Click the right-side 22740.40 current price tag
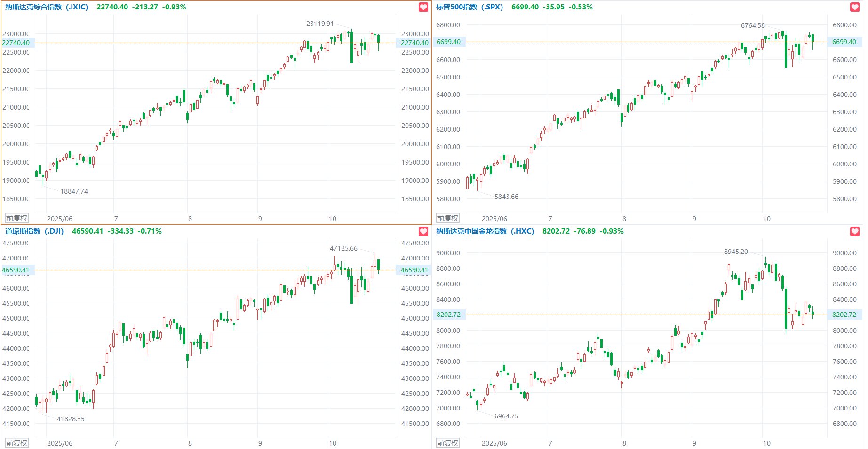This screenshot has height=449, width=868. (414, 43)
